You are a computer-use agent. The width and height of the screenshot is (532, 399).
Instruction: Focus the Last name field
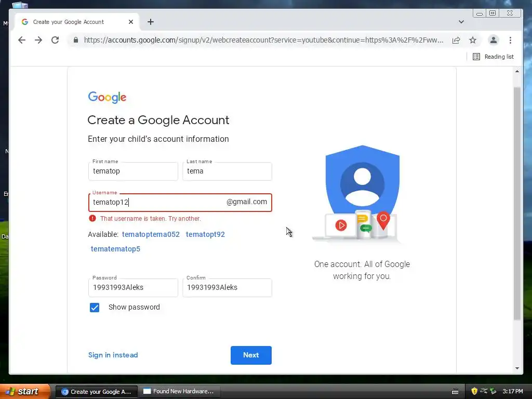(227, 171)
